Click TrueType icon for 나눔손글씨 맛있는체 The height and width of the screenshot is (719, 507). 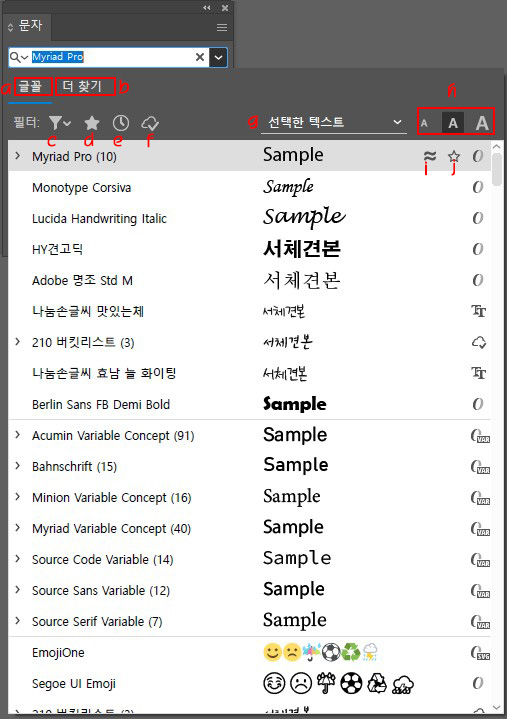click(479, 311)
